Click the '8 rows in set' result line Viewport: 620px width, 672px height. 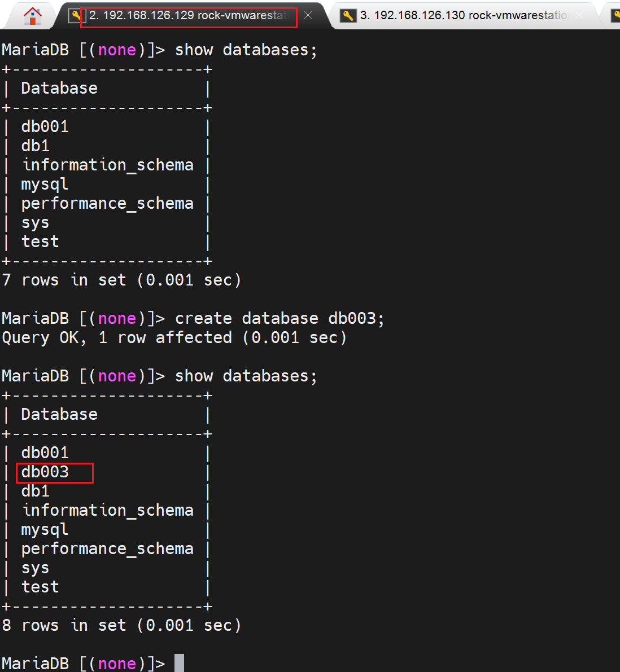point(121,625)
